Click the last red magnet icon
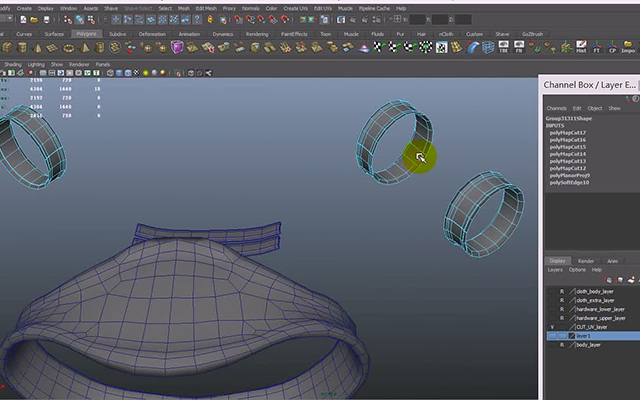640x400 pixels. (285, 19)
